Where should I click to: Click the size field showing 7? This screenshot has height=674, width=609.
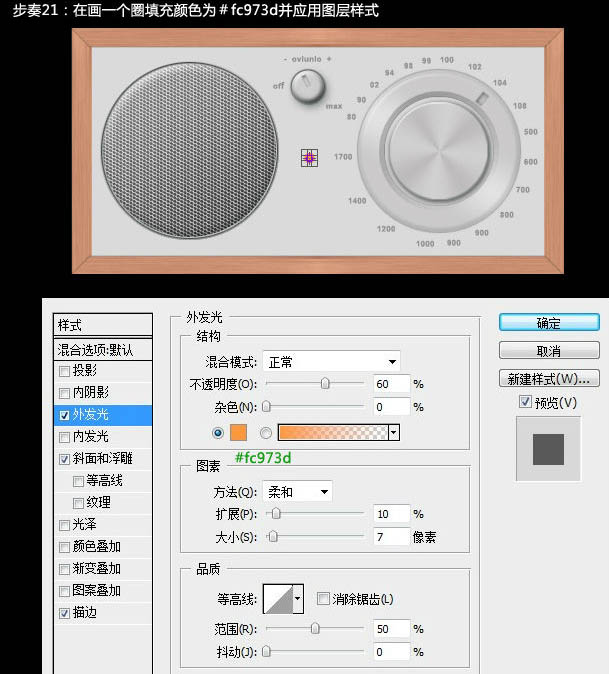(391, 537)
